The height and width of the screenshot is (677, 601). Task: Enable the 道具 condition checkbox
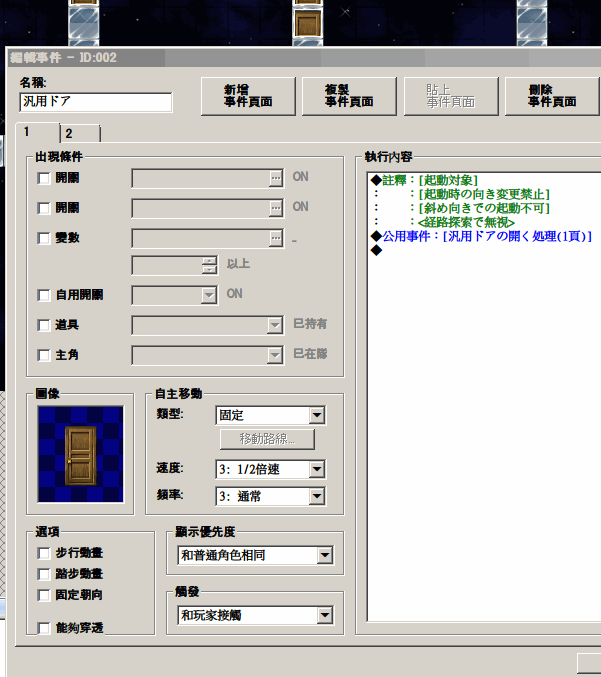(44, 325)
